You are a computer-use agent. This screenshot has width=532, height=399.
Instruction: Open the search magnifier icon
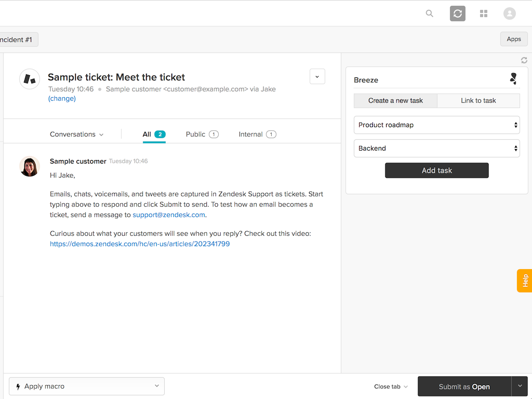tap(429, 14)
